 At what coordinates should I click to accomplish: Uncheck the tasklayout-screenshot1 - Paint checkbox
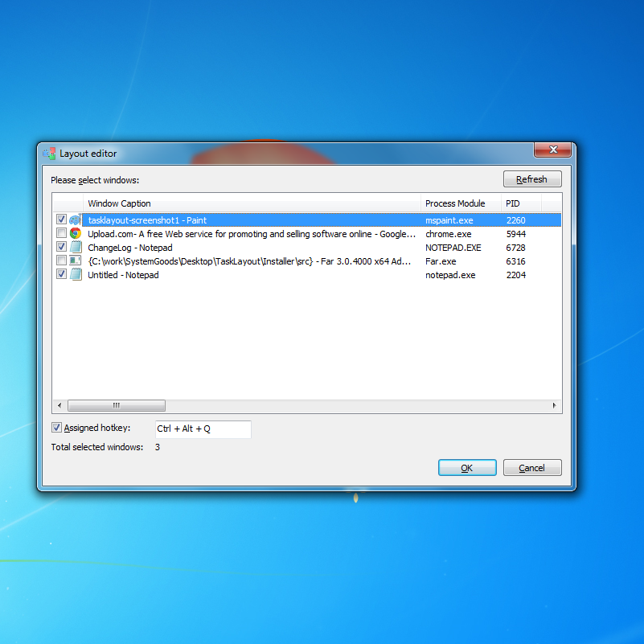(x=61, y=219)
